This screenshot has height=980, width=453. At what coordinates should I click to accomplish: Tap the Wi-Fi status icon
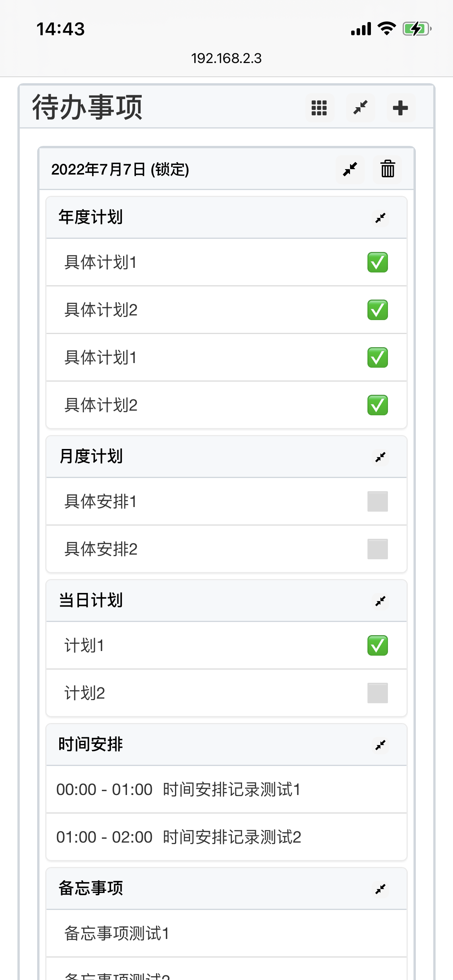click(386, 29)
